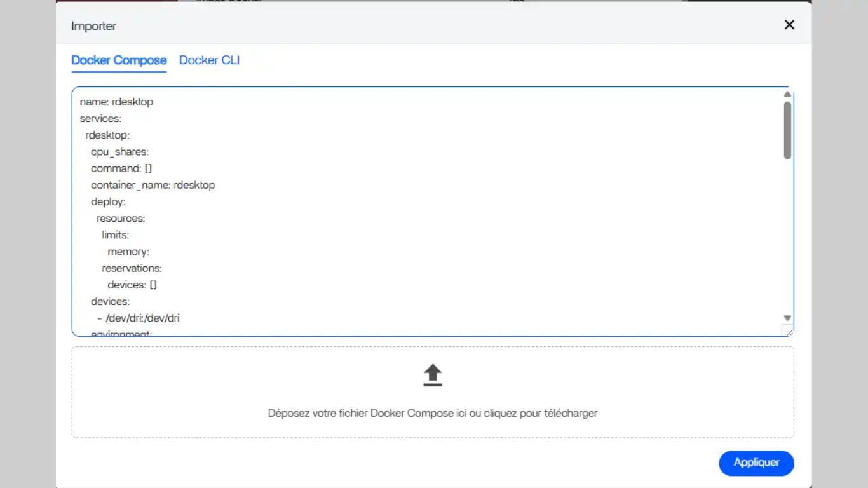Click the Appliquer button

(x=756, y=463)
